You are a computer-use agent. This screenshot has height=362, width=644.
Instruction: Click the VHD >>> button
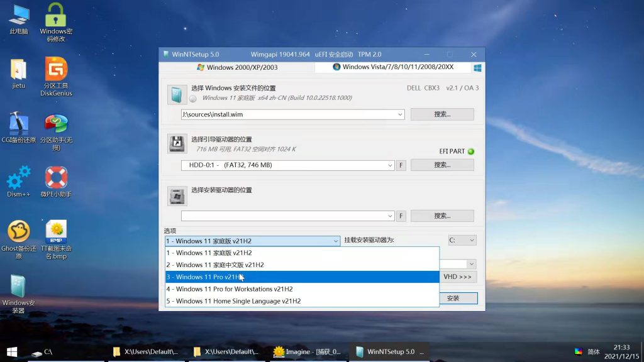click(x=458, y=277)
